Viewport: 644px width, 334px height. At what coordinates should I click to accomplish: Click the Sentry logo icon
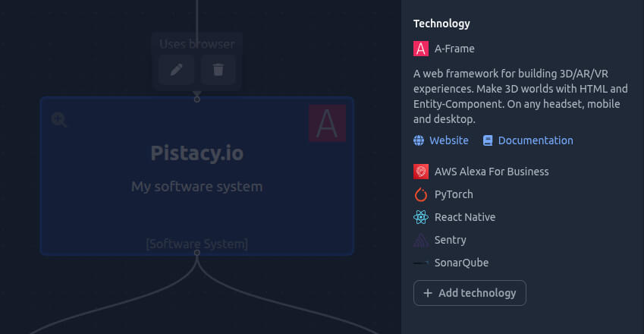coord(420,240)
